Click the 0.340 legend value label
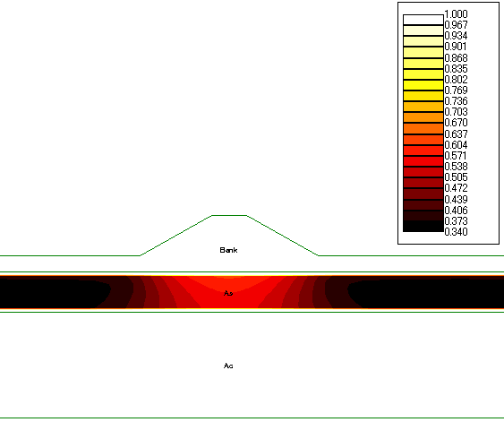 pyautogui.click(x=456, y=232)
